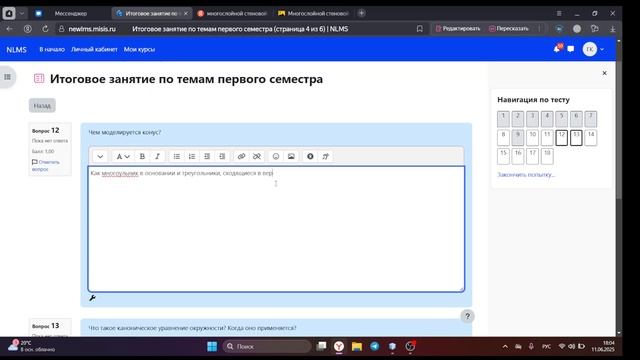This screenshot has height=360, width=640.
Task: Open Мои курсы in the top menu
Action: tap(139, 49)
